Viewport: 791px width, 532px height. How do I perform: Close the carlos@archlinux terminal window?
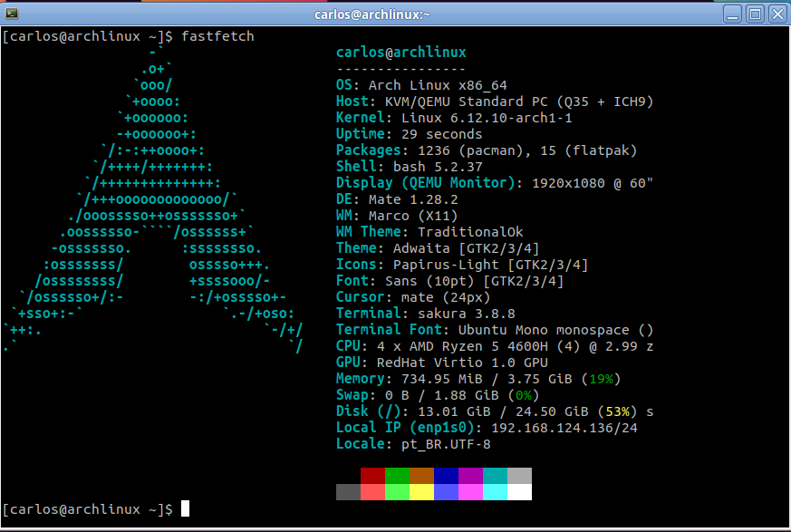[778, 15]
